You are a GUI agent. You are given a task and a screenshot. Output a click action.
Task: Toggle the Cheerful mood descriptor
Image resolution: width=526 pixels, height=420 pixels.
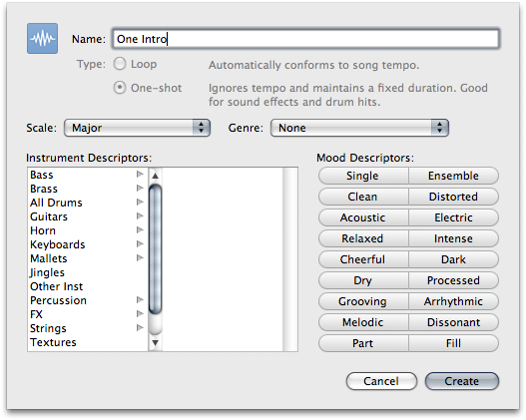[363, 259]
